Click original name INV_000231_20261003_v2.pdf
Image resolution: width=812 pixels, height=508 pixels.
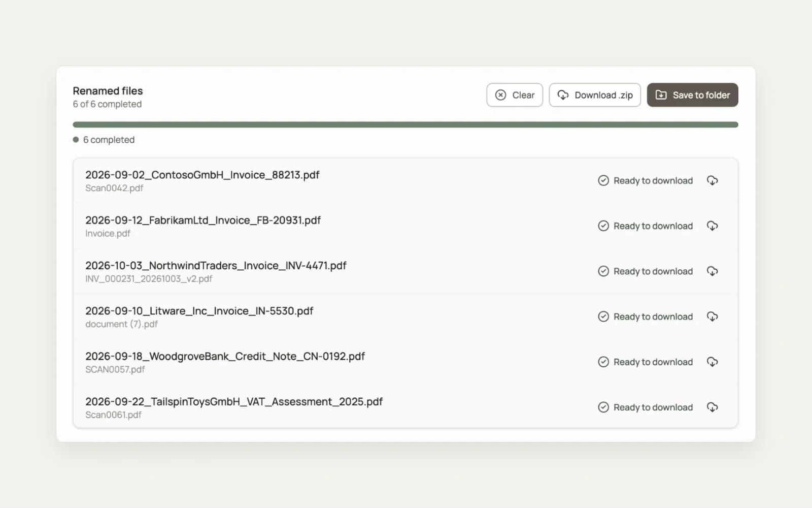click(x=149, y=278)
